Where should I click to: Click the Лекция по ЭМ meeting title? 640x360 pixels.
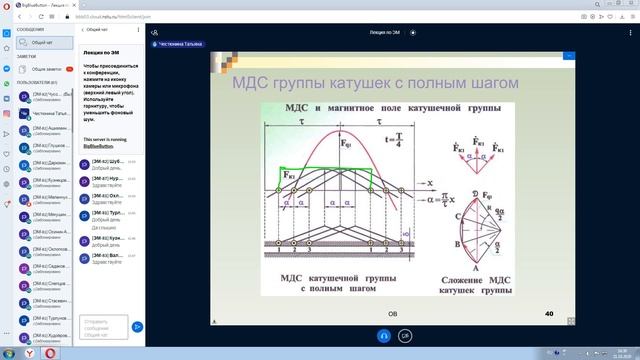pyautogui.click(x=384, y=32)
